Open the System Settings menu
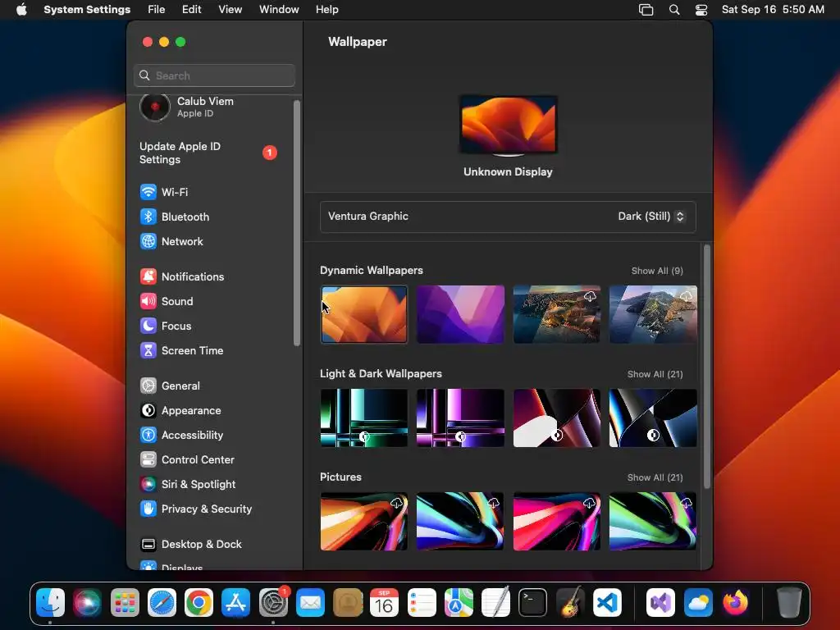The height and width of the screenshot is (630, 840). pos(87,10)
